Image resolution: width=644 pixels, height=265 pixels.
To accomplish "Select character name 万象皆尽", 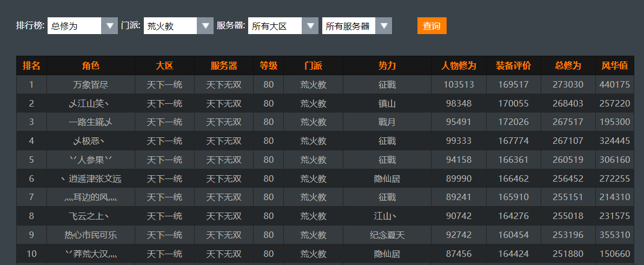I will point(91,84).
